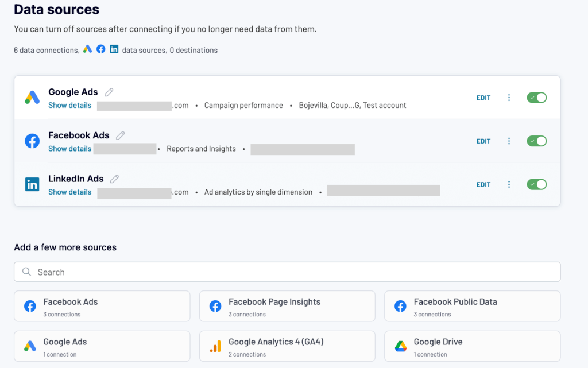Click 'Campaign performance' text in Google Ads row

243,105
